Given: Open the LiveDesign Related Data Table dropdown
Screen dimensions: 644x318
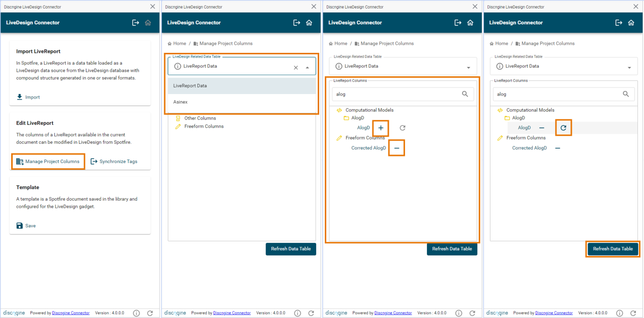Looking at the screenshot, I should tap(308, 66).
